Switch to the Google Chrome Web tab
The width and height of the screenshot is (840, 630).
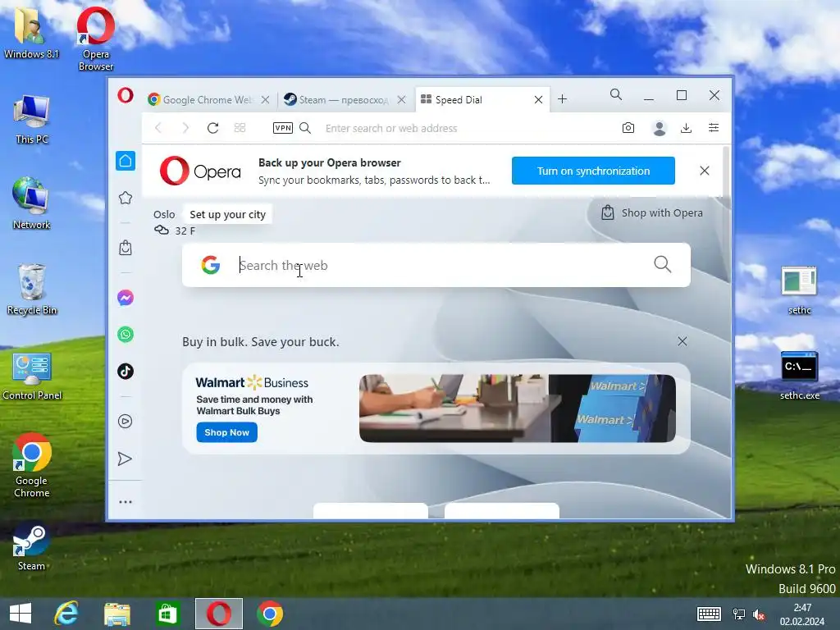click(208, 99)
